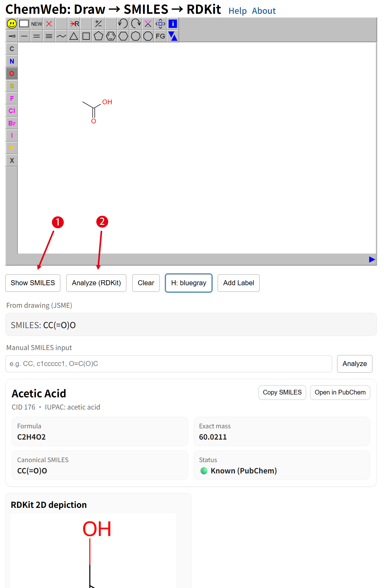
Task: Toggle the H: bluegray button
Action: click(x=189, y=283)
